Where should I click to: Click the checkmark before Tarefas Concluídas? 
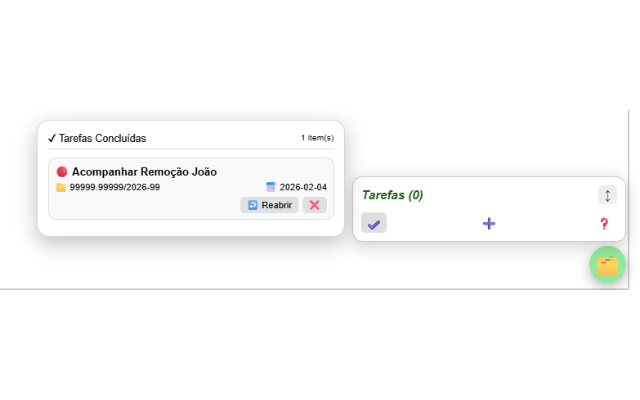52,138
